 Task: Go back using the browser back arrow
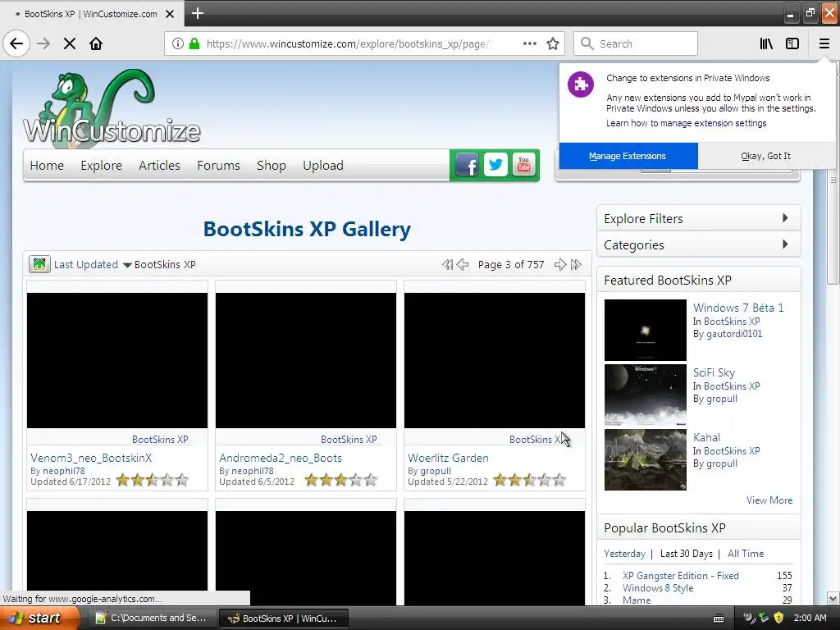16,43
